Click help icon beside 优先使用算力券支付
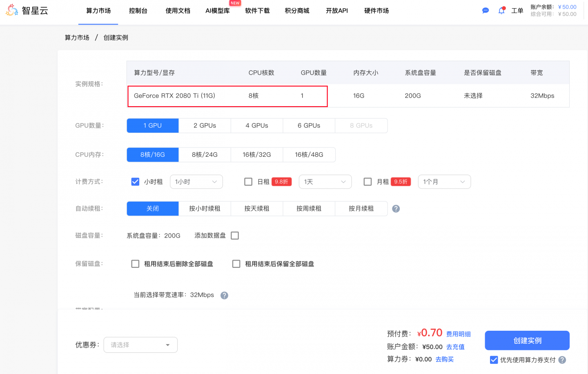 click(x=562, y=360)
